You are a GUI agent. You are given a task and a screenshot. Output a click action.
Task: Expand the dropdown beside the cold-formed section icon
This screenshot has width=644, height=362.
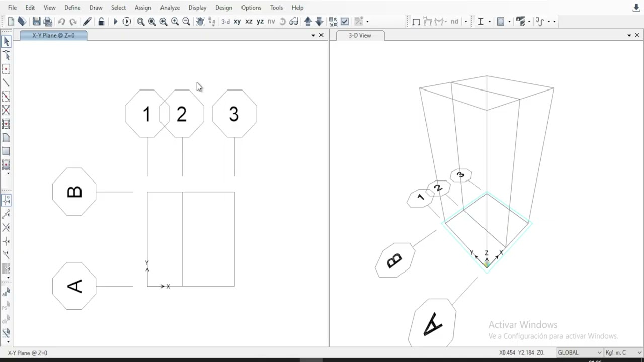click(529, 21)
